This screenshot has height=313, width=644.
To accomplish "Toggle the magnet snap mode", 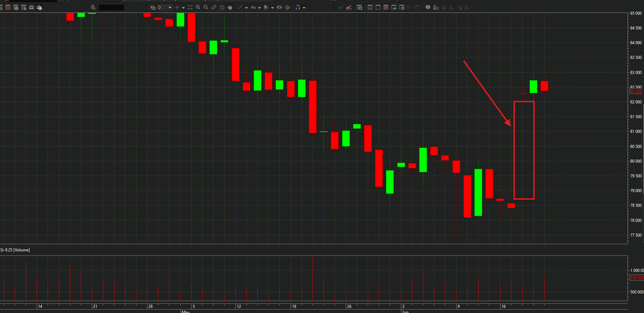I will click(298, 7).
